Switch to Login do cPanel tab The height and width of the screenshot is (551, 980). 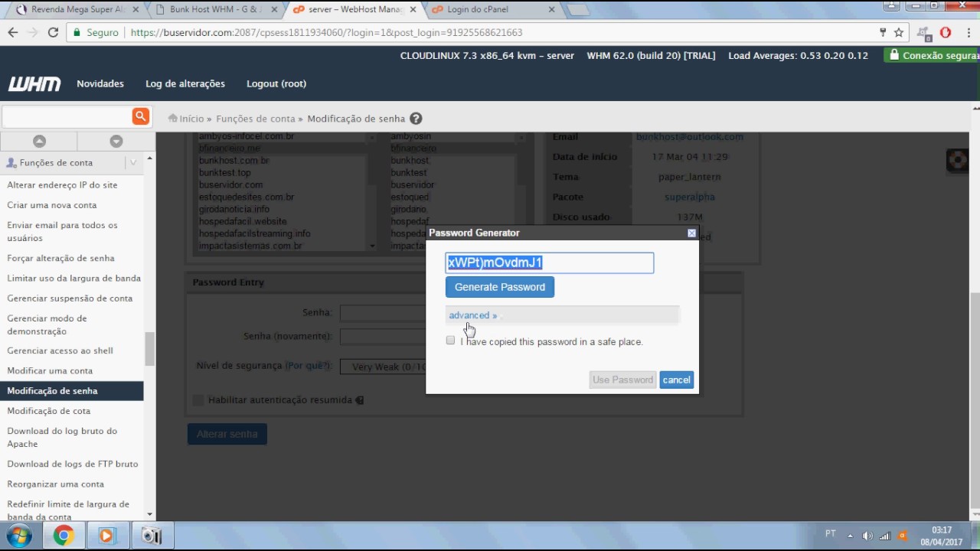tap(493, 9)
